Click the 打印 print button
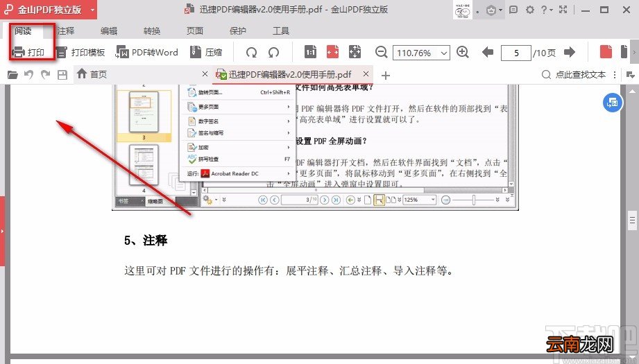 click(x=28, y=52)
